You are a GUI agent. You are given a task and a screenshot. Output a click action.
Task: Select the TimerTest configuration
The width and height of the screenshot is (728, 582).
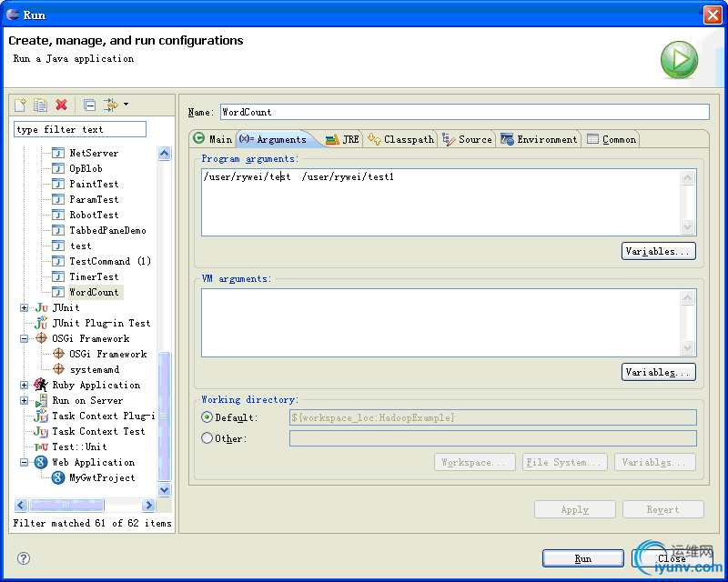tap(94, 276)
